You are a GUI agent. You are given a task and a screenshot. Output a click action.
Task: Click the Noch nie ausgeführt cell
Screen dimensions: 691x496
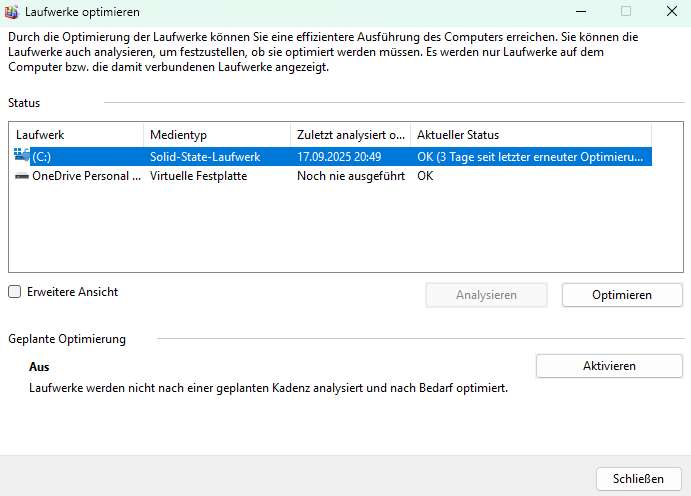pyautogui.click(x=346, y=176)
